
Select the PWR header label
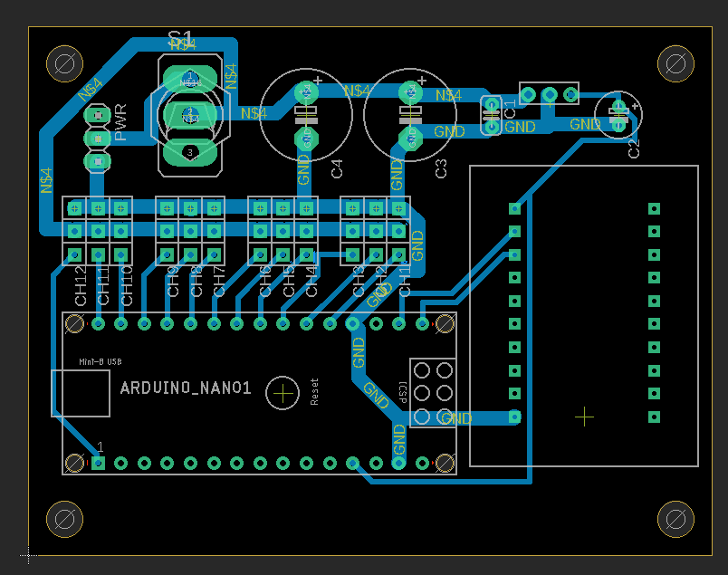[120, 122]
